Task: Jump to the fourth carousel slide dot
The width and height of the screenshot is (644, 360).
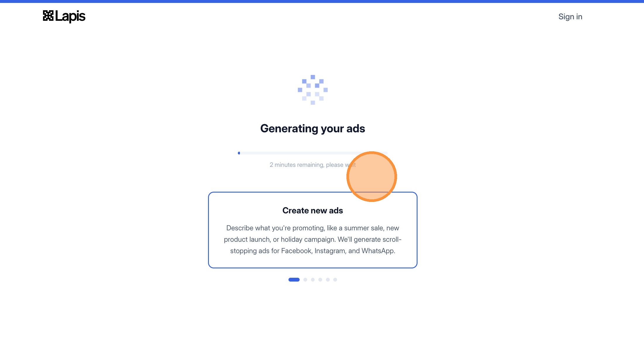Action: point(320,280)
